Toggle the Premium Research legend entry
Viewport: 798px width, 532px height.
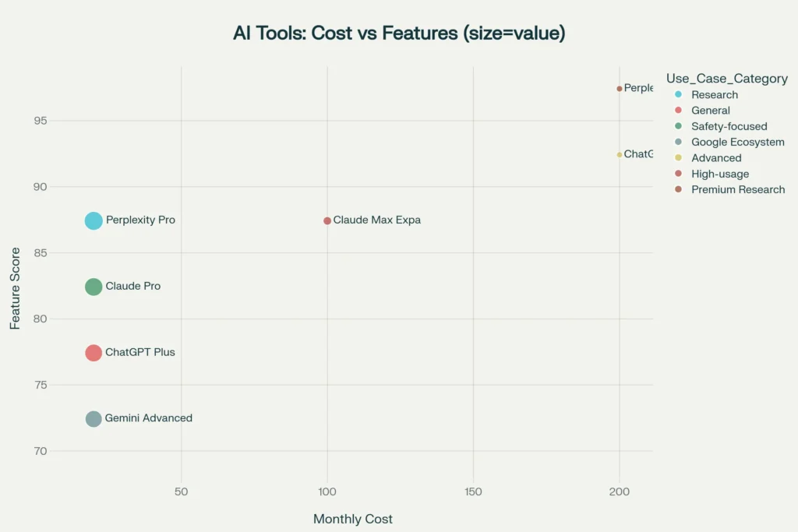[x=729, y=190]
